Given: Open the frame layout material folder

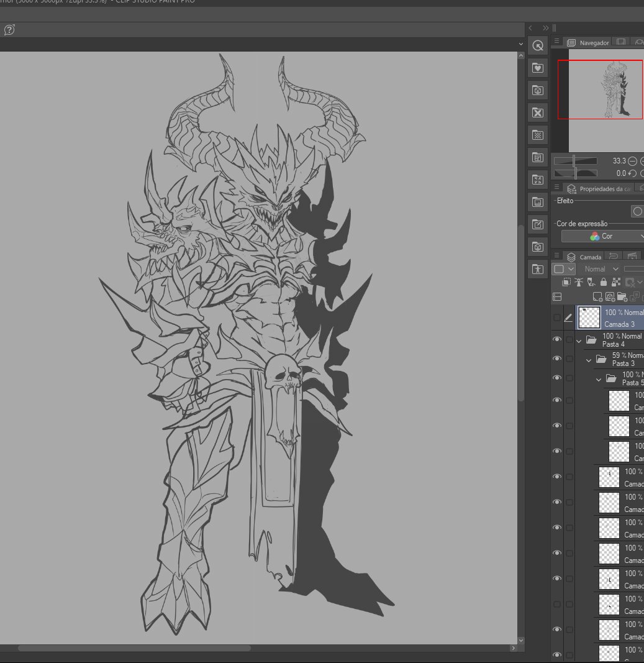Looking at the screenshot, I should point(538,158).
